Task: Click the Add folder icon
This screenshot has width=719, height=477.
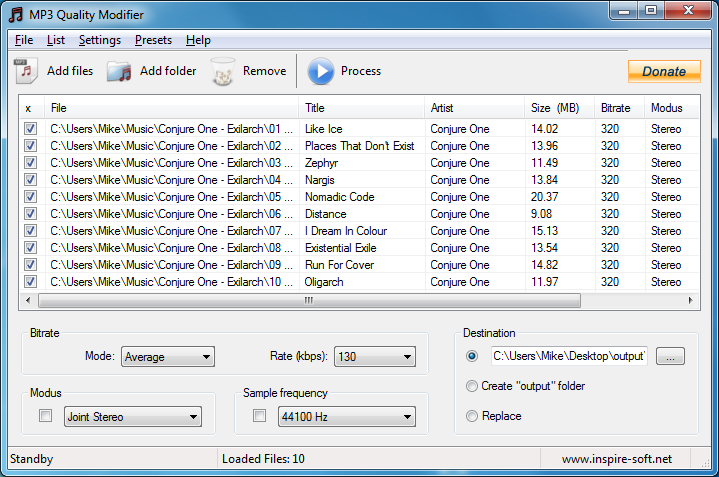Action: (119, 71)
